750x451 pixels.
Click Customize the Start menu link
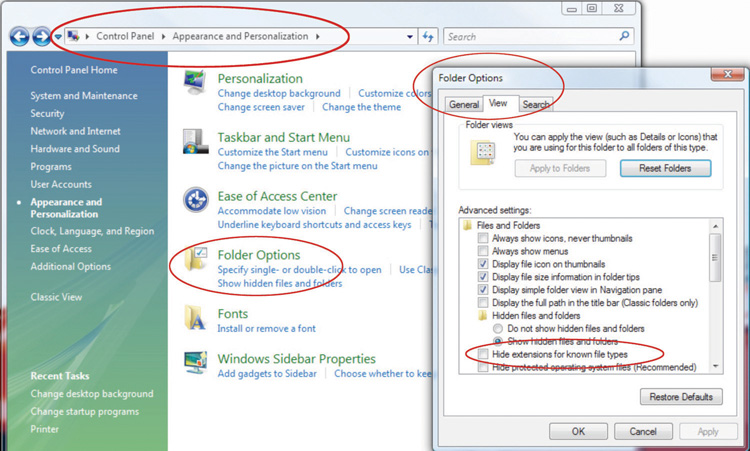point(273,152)
